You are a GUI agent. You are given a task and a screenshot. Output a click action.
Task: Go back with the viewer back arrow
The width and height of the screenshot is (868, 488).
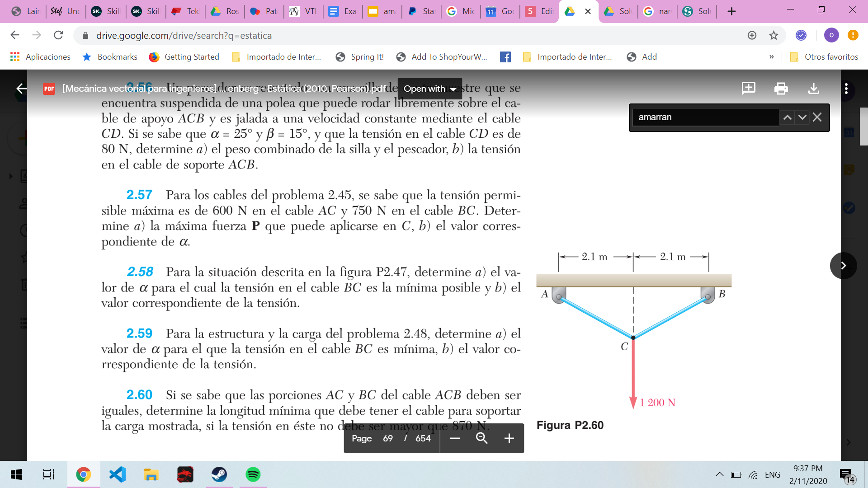[x=21, y=89]
